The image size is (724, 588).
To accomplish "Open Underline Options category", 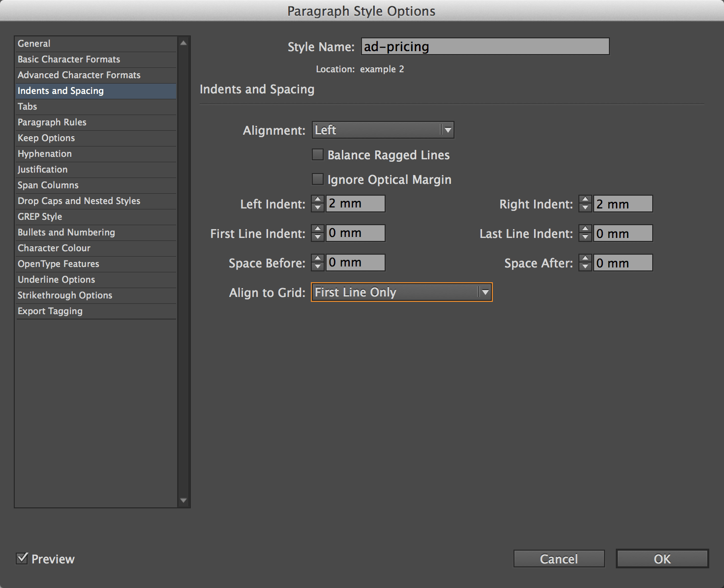I will [x=96, y=280].
